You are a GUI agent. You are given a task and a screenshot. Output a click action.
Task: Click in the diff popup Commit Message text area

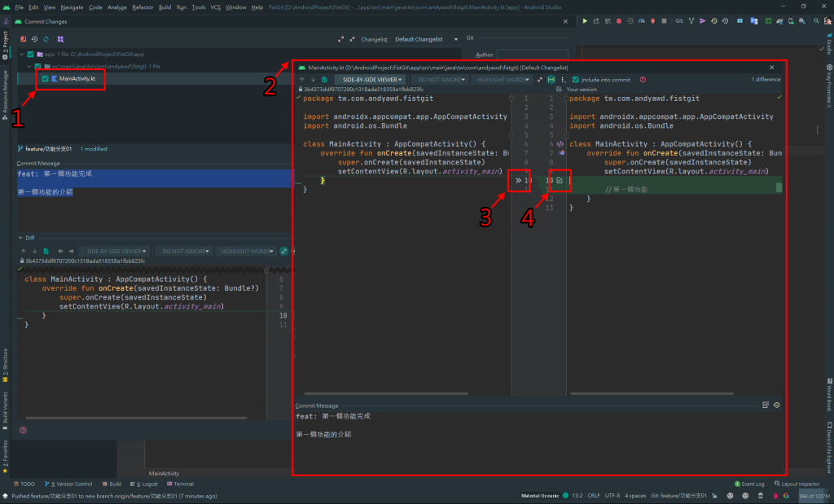tap(539, 442)
